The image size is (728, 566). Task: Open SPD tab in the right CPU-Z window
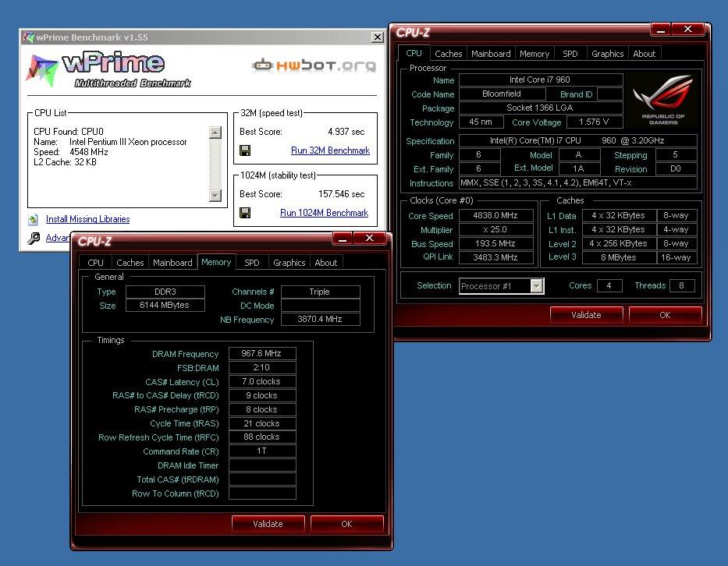pyautogui.click(x=570, y=54)
